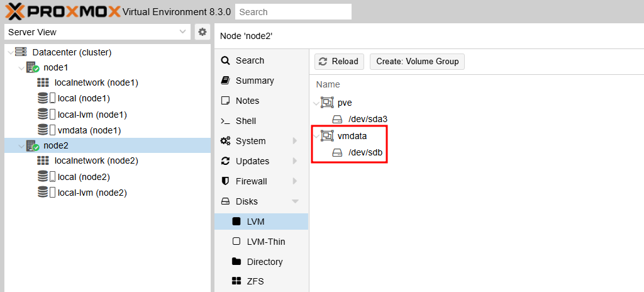Image resolution: width=644 pixels, height=292 pixels.
Task: Click the Proxmox logo
Action: click(x=63, y=11)
